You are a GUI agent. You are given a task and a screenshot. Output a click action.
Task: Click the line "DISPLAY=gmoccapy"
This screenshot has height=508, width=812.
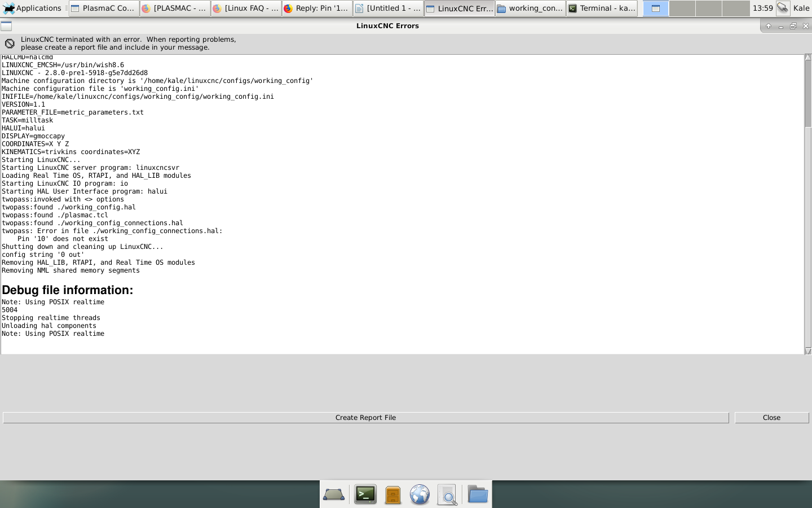click(33, 136)
